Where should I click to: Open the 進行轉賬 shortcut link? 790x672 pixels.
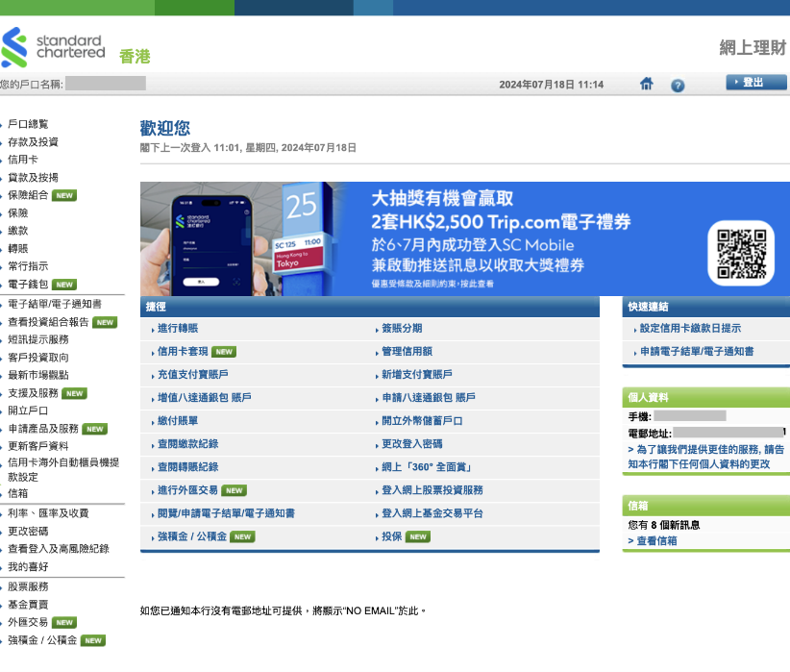coord(178,329)
